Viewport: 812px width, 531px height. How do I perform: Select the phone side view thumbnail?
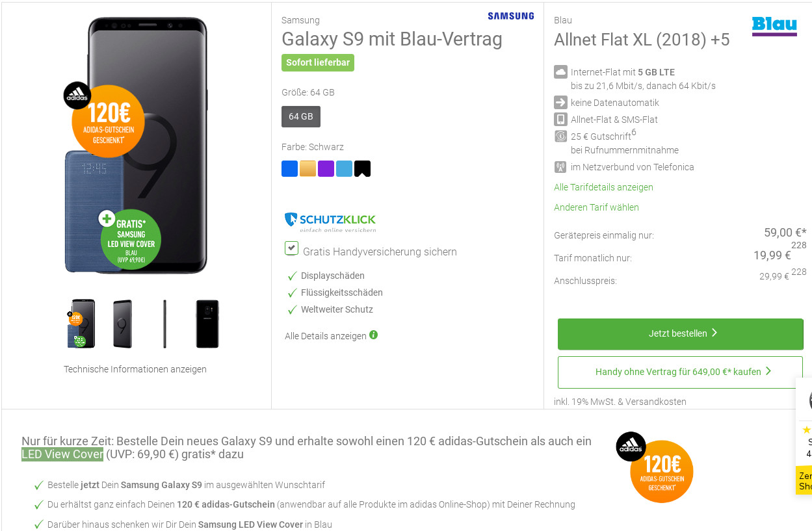point(164,324)
